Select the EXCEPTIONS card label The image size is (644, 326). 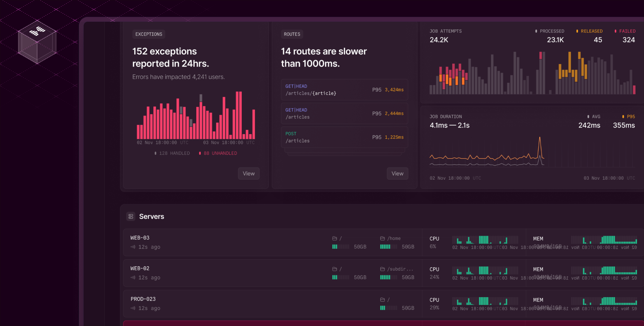point(149,34)
